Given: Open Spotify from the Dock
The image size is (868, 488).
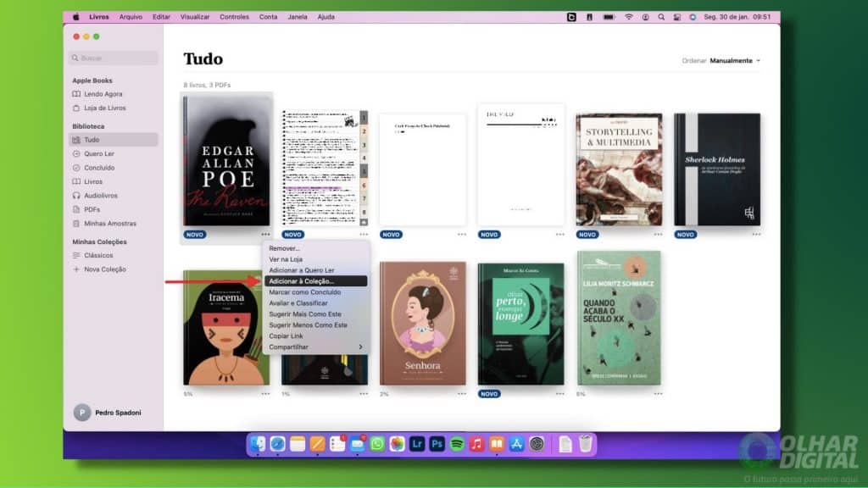Looking at the screenshot, I should coord(457,444).
